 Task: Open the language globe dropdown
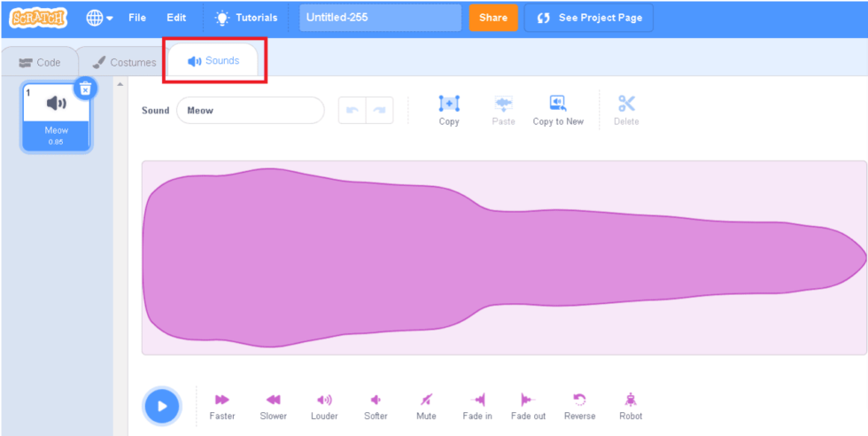click(99, 18)
